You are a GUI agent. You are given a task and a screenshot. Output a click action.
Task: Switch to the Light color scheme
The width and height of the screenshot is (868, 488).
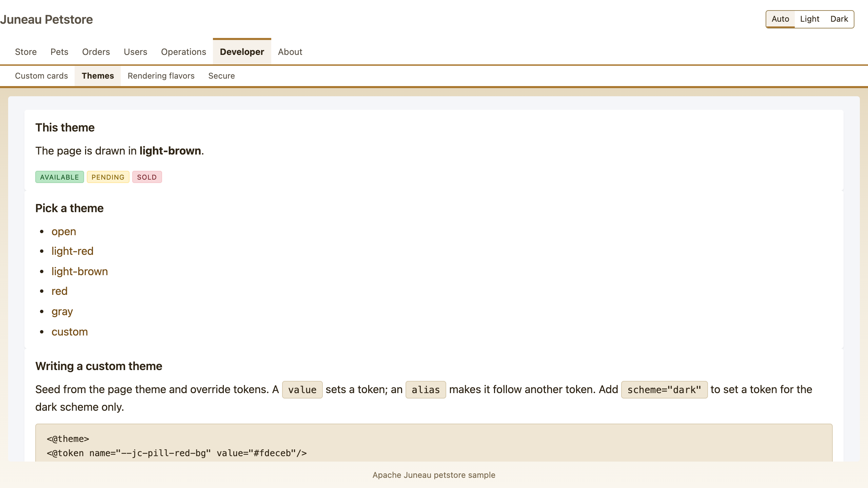pos(810,19)
